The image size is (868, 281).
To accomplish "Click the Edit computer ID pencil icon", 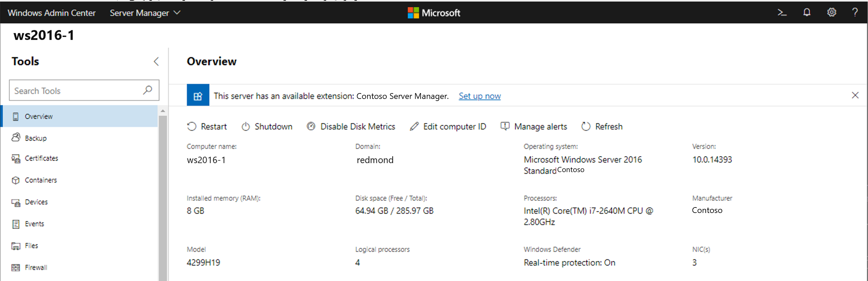I will coord(414,126).
